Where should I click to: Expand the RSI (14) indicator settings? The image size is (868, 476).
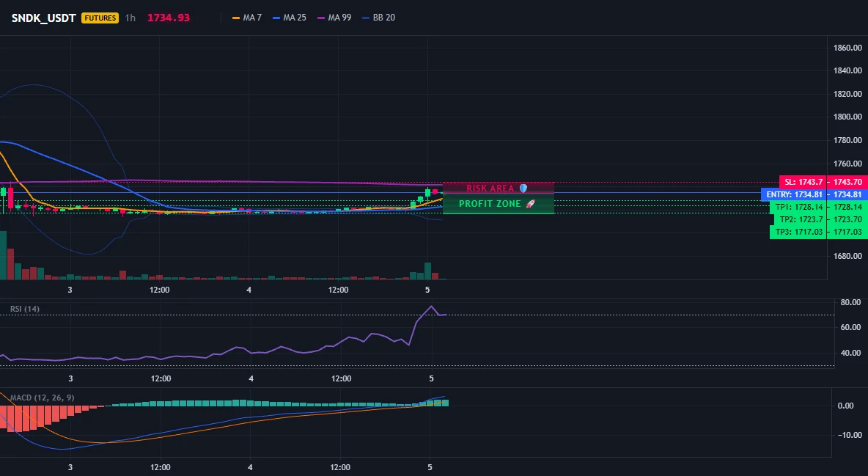coord(25,309)
